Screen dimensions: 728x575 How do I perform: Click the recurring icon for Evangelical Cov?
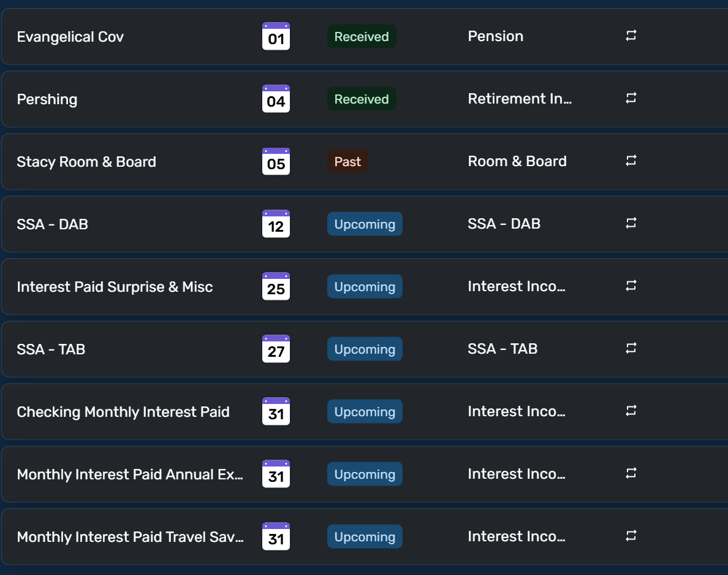pos(631,36)
